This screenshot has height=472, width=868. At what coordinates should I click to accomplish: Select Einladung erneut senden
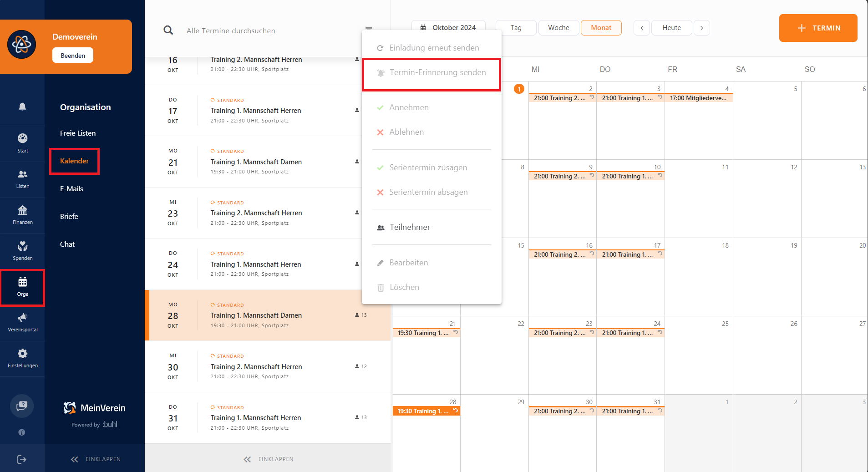(431, 48)
